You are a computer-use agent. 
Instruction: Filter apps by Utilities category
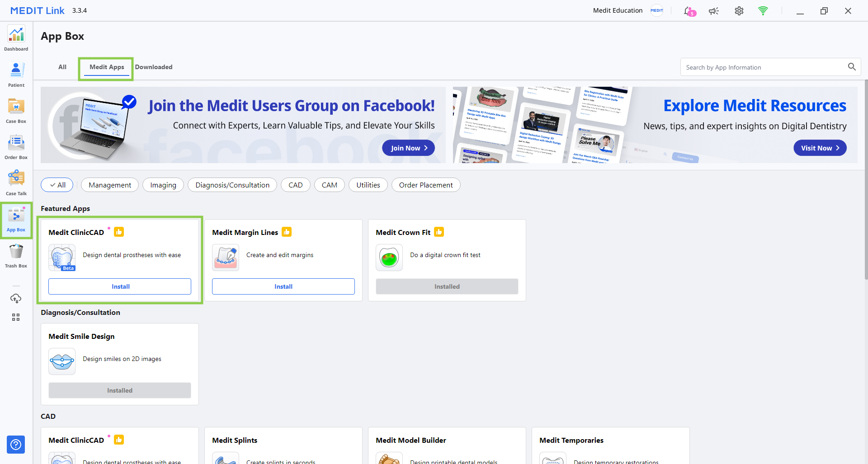[x=368, y=185]
